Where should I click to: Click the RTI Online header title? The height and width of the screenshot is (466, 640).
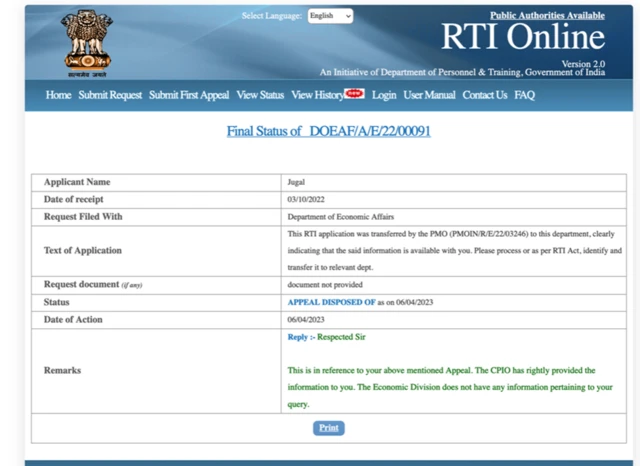click(x=523, y=39)
